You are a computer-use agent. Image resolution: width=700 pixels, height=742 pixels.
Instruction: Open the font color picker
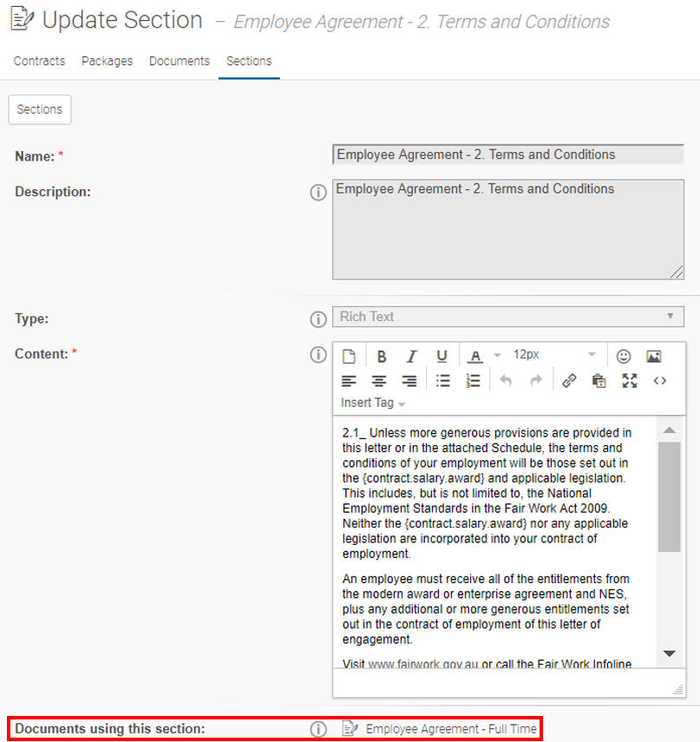(x=474, y=355)
